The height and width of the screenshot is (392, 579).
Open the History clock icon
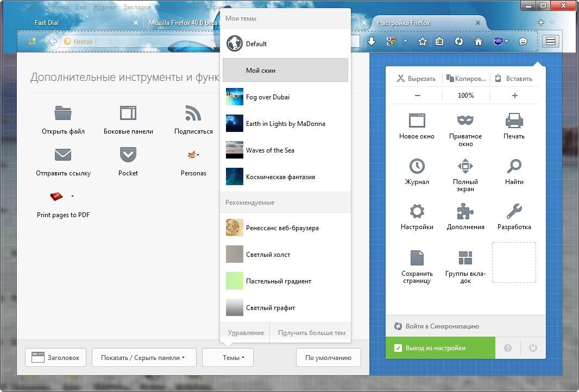(x=417, y=166)
